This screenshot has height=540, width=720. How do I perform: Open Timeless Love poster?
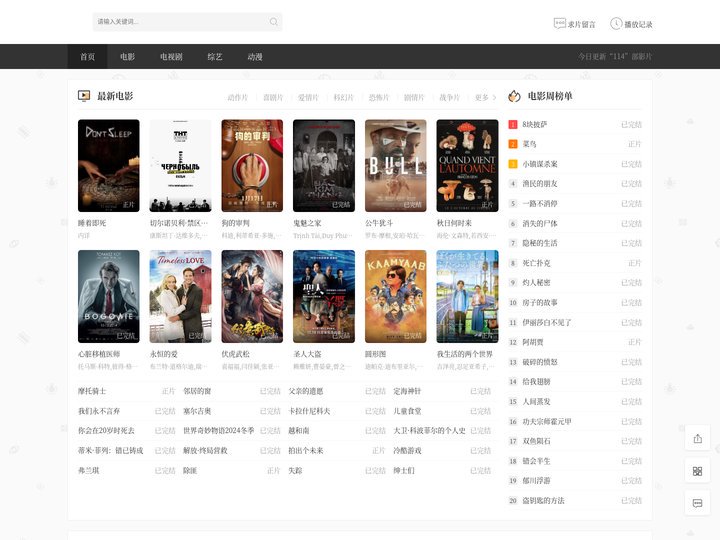[x=180, y=297]
